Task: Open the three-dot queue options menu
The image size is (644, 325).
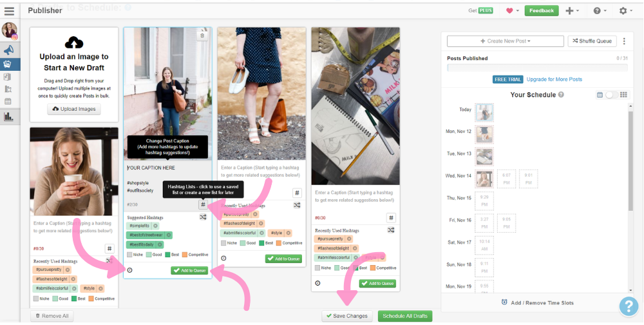Action: [624, 41]
